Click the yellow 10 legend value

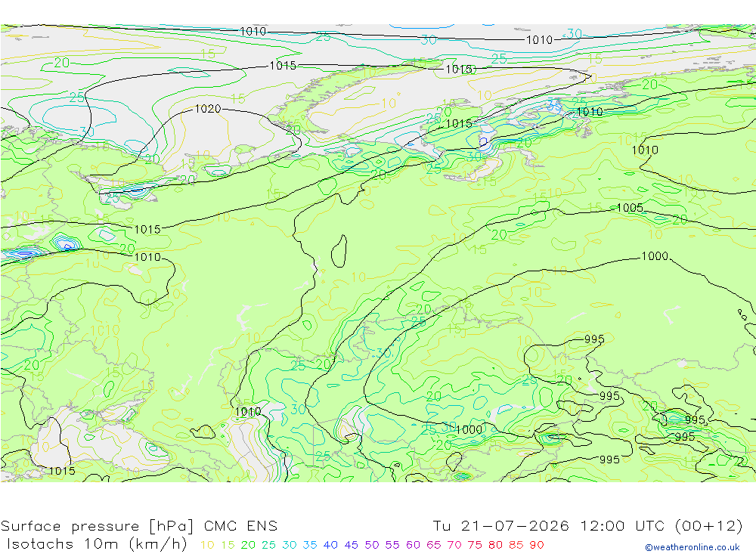pos(207,546)
